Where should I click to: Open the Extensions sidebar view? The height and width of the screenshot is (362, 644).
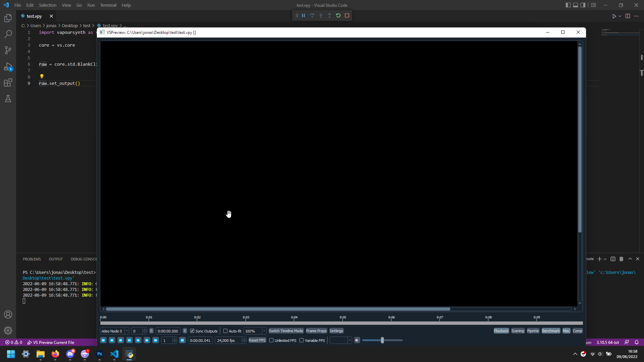point(8,82)
